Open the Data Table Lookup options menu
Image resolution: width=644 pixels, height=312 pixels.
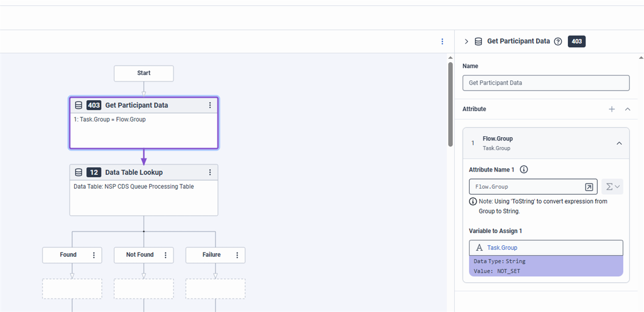[x=210, y=173]
